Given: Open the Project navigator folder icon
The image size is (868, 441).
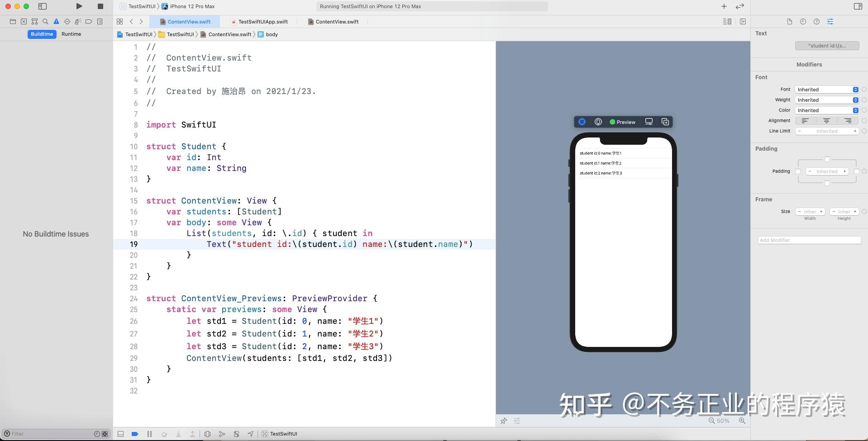Looking at the screenshot, I should tap(13, 21).
